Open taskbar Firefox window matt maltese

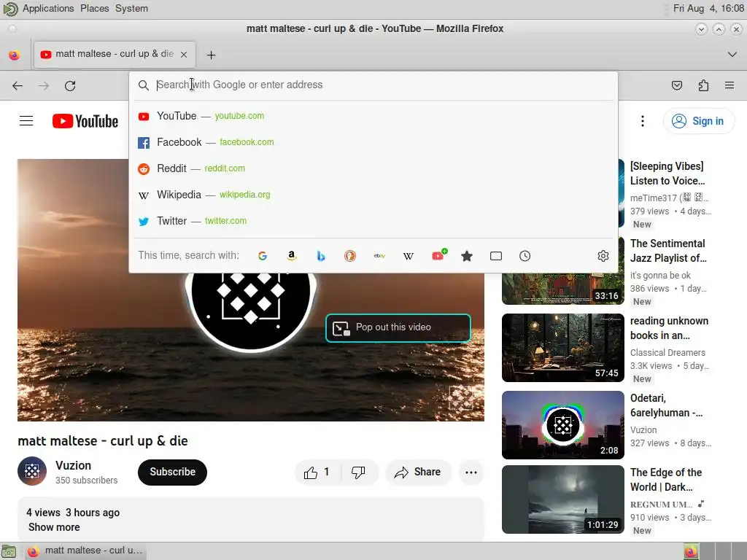pyautogui.click(x=85, y=551)
